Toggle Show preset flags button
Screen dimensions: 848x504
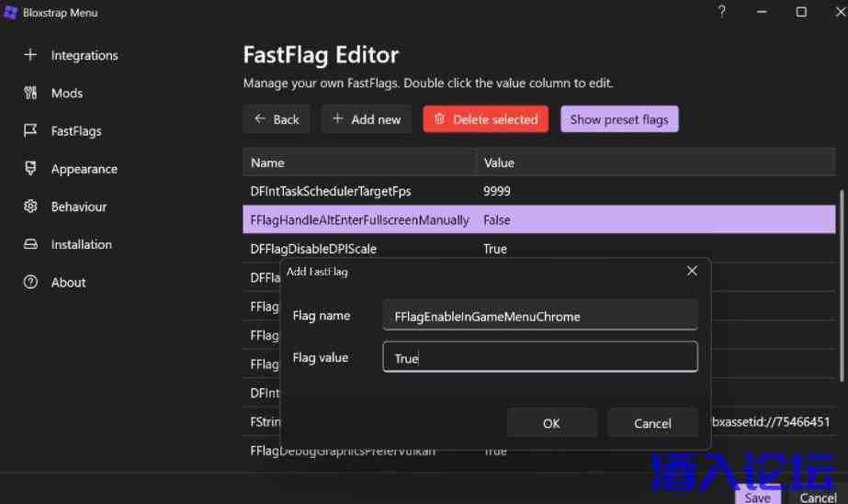619,119
